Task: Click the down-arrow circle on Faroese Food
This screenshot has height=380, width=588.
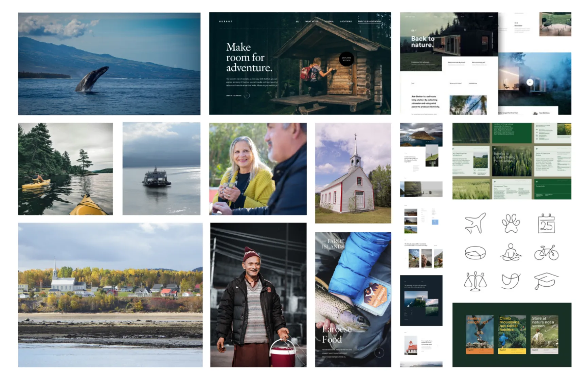Action: tap(379, 352)
